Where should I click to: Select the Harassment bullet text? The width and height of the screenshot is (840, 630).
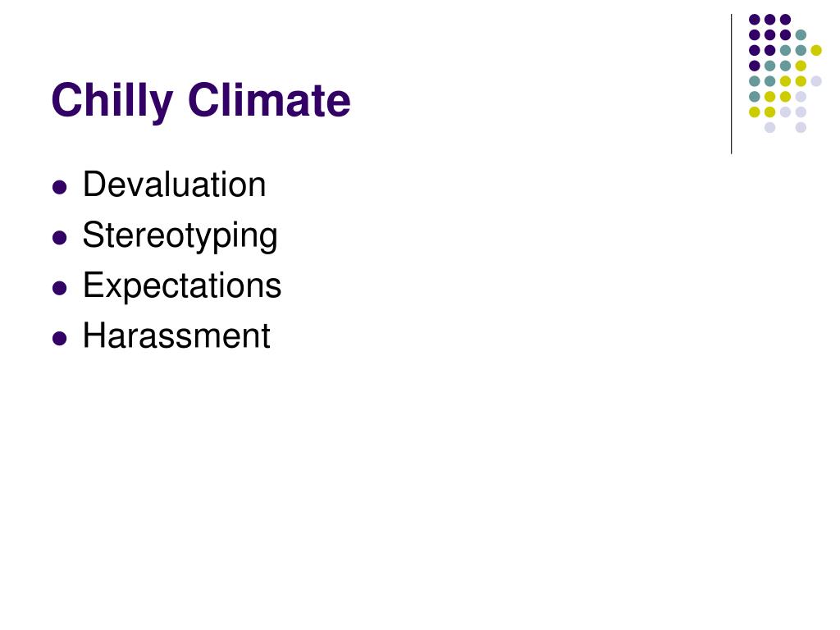point(176,336)
